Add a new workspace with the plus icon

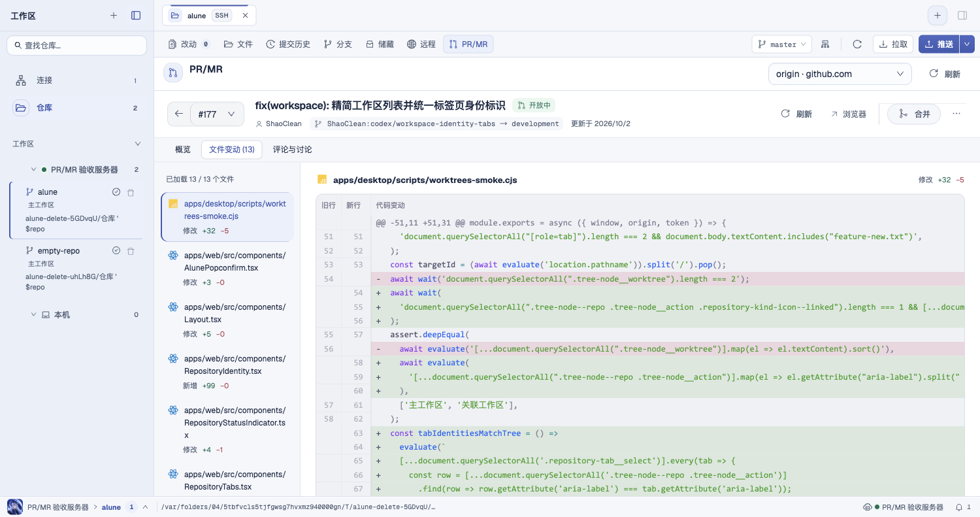coord(114,15)
